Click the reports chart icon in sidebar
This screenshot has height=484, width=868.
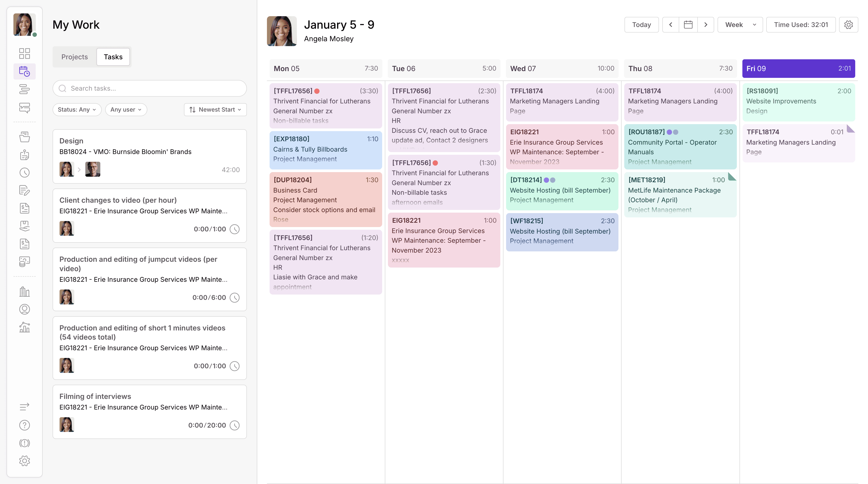click(24, 327)
